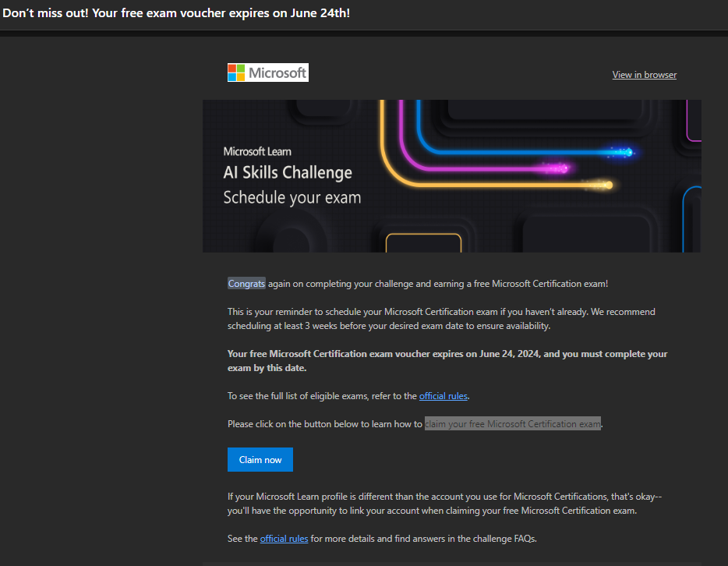
Task: Click the Microsoft logo image
Action: (x=268, y=73)
